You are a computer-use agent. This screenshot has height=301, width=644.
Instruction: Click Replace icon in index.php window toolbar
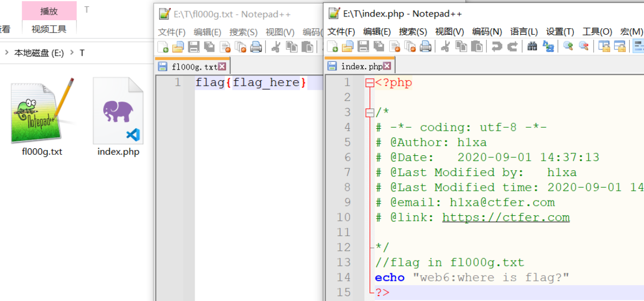548,47
